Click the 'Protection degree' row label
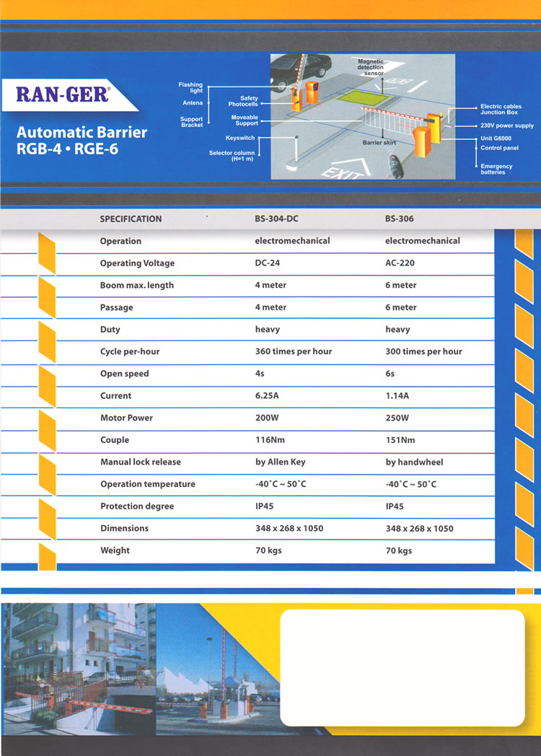The height and width of the screenshot is (756, 541). click(138, 506)
